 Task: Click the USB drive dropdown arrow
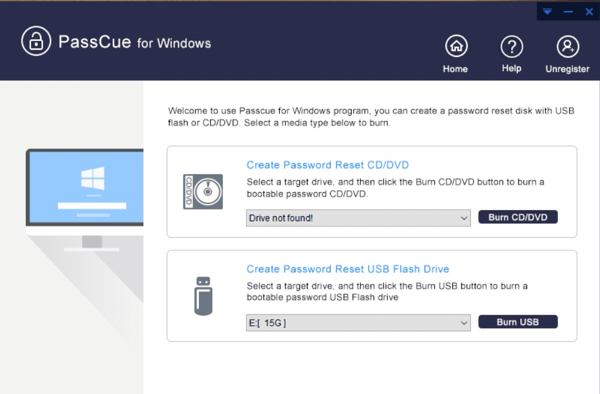464,323
